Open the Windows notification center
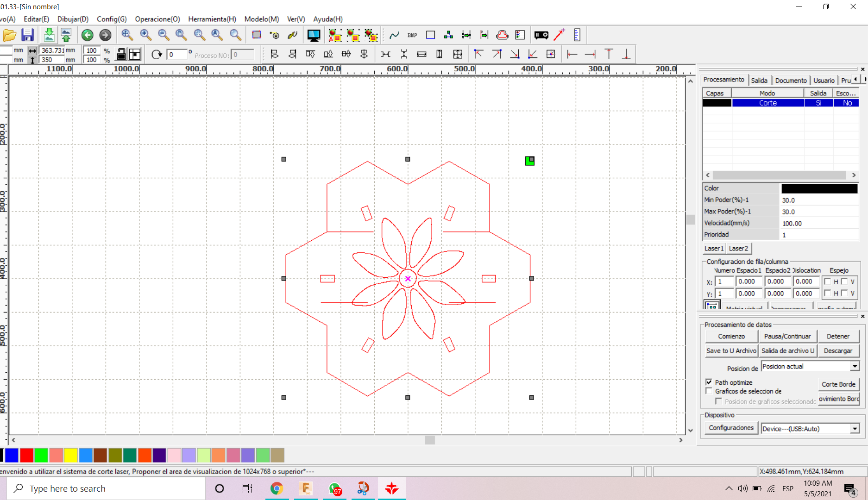 [849, 489]
